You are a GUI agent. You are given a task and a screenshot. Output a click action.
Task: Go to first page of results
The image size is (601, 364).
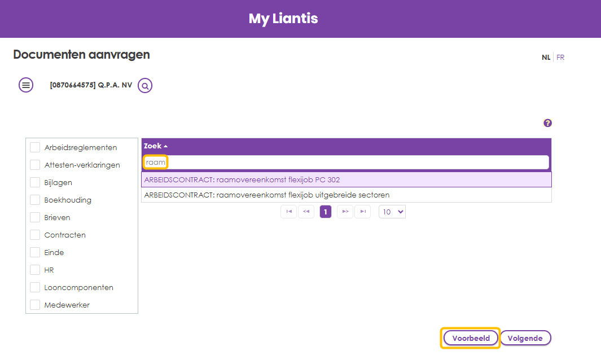(x=288, y=212)
